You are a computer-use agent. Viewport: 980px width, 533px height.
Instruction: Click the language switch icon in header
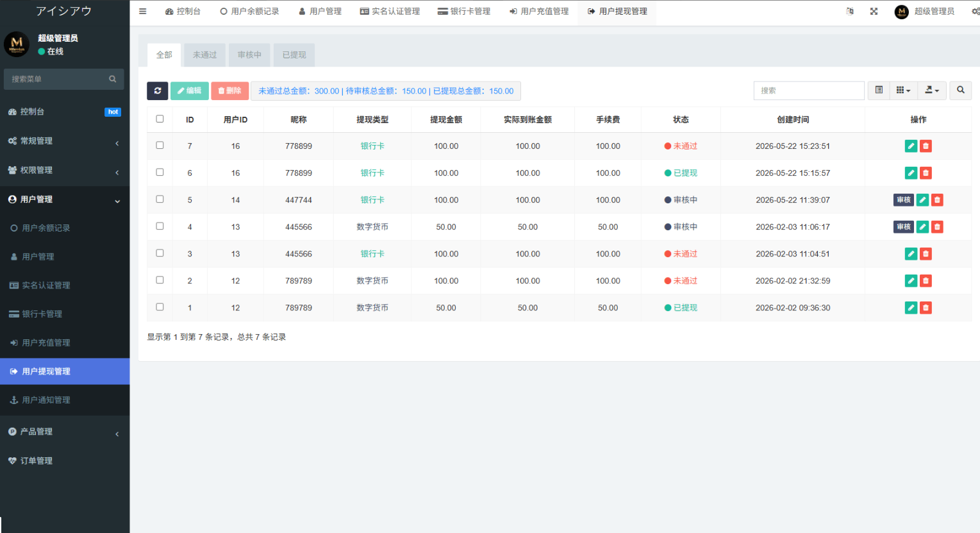850,11
